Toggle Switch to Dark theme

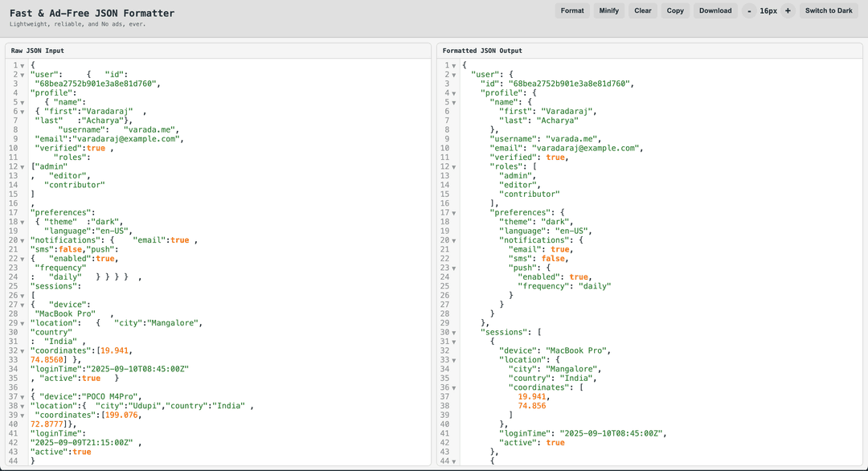pos(829,10)
